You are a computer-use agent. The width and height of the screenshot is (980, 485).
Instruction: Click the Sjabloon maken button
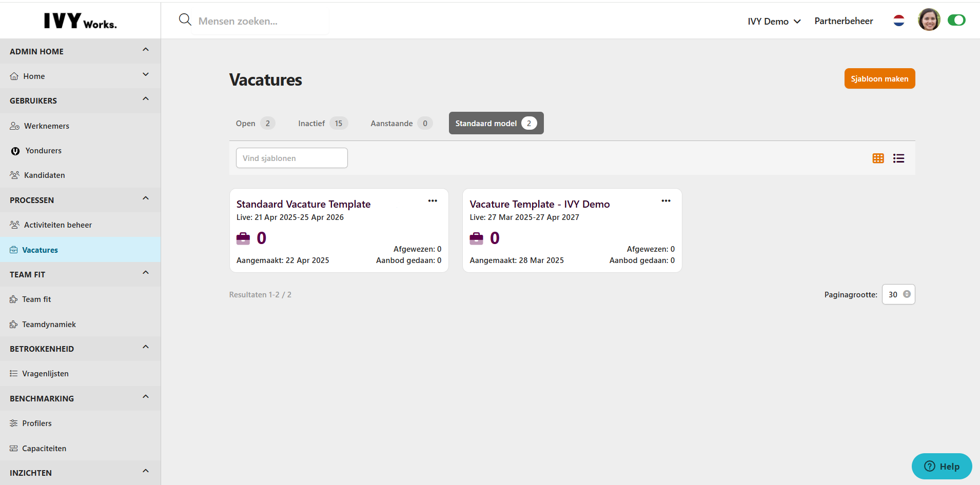pos(879,78)
